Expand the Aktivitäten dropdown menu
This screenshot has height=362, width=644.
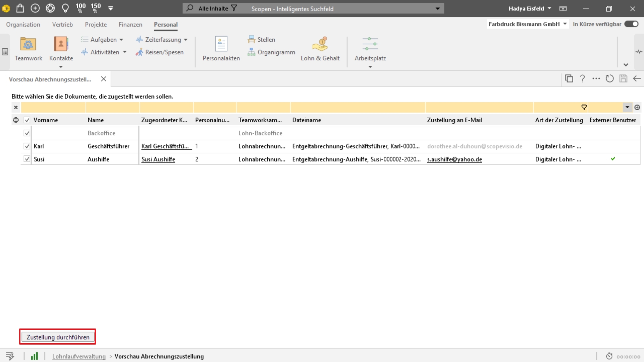click(124, 52)
